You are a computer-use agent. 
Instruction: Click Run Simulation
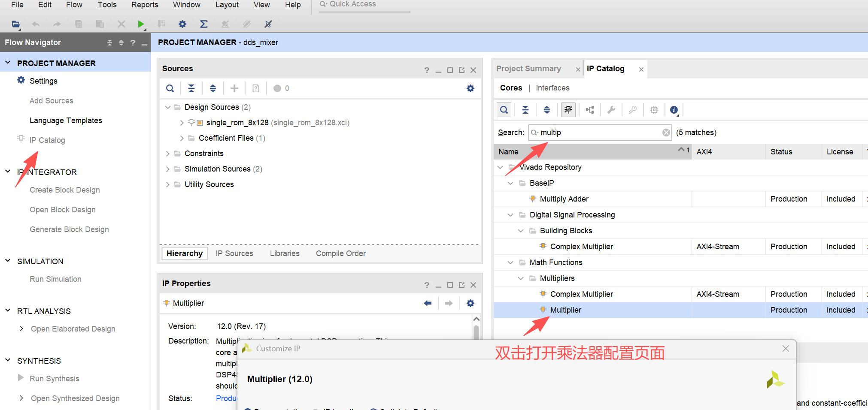[x=55, y=279]
